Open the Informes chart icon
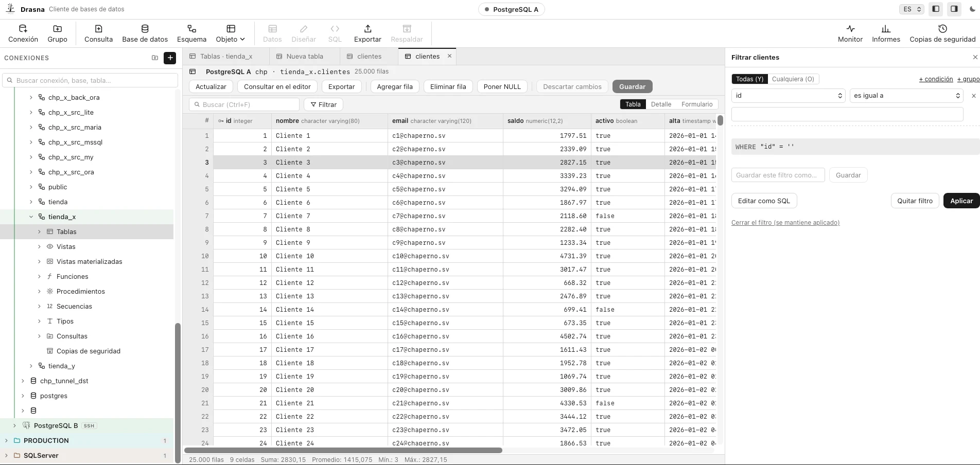Image resolution: width=980 pixels, height=465 pixels. tap(886, 33)
